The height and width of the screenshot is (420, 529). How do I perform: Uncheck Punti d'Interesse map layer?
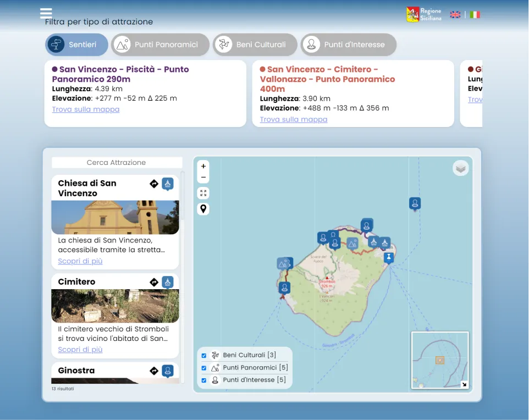click(204, 380)
